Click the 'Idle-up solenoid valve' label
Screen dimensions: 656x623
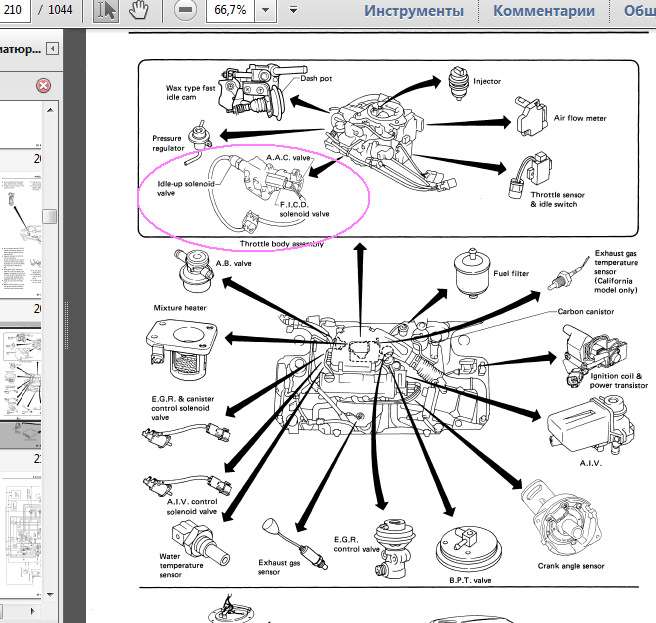coord(185,188)
